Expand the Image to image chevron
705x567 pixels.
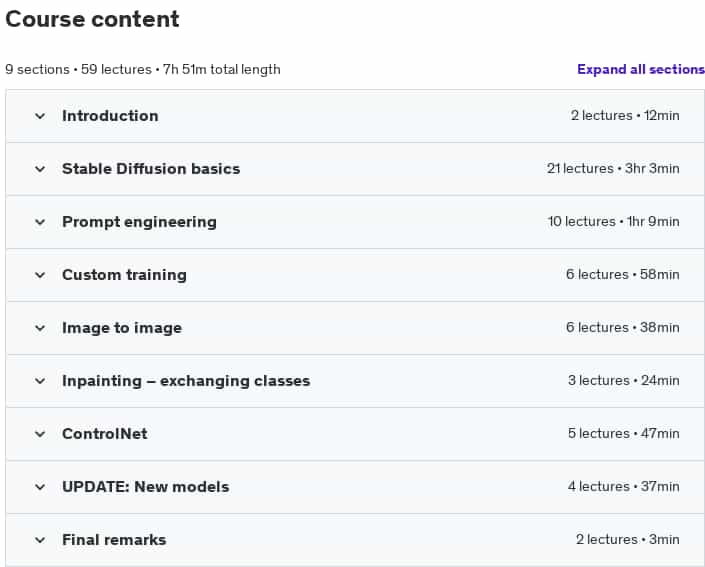pyautogui.click(x=40, y=328)
